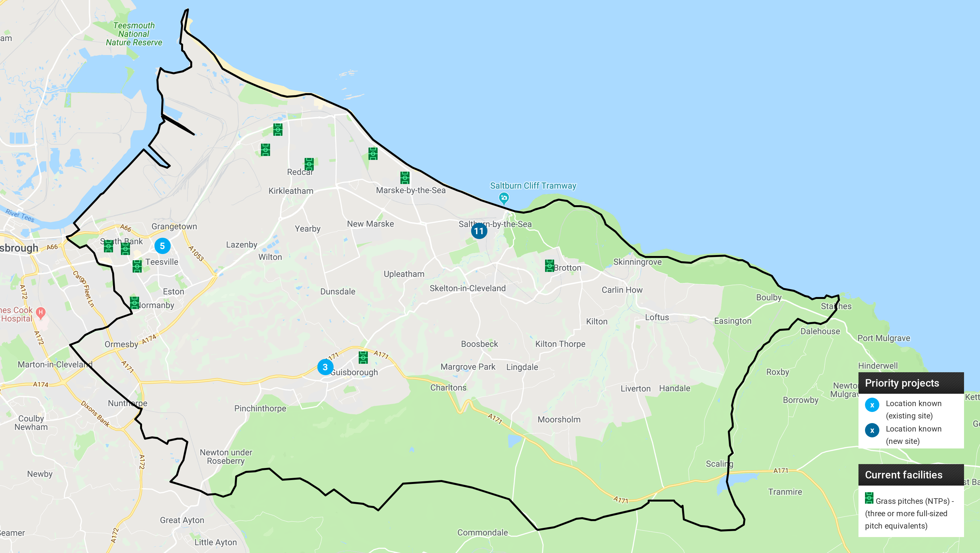Viewport: 980px width, 553px height.
Task: Select priority project marker 5 near Grangetown
Action: [163, 246]
